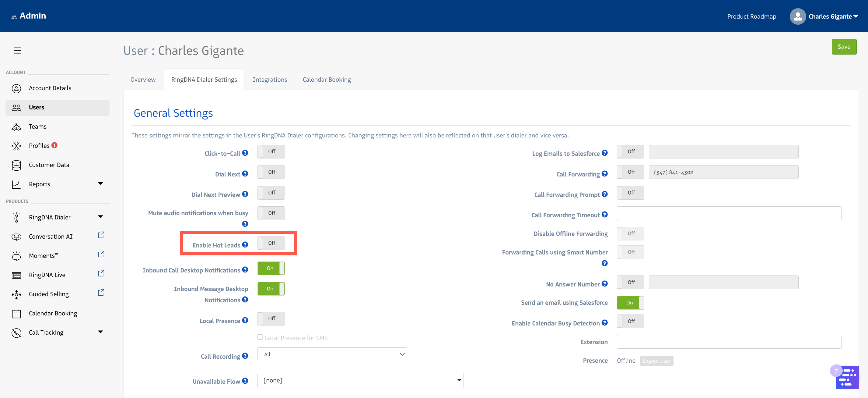Expand the Reports sidebar menu
This screenshot has width=868, height=398.
[100, 184]
